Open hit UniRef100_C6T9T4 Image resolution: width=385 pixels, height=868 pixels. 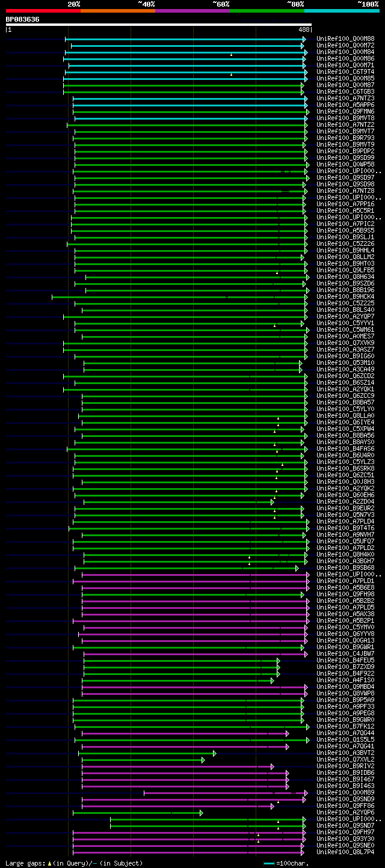coord(345,72)
